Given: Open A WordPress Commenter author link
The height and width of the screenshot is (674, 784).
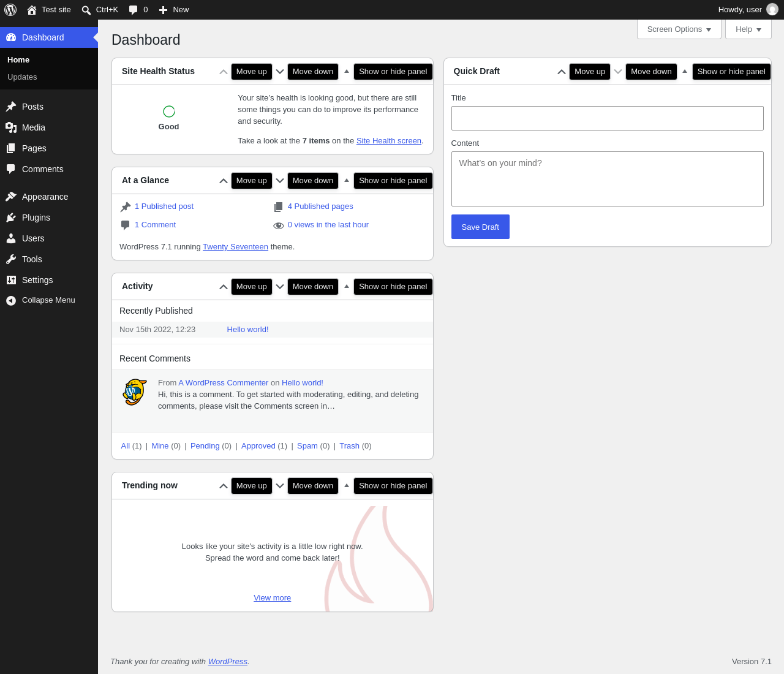Looking at the screenshot, I should click(224, 383).
